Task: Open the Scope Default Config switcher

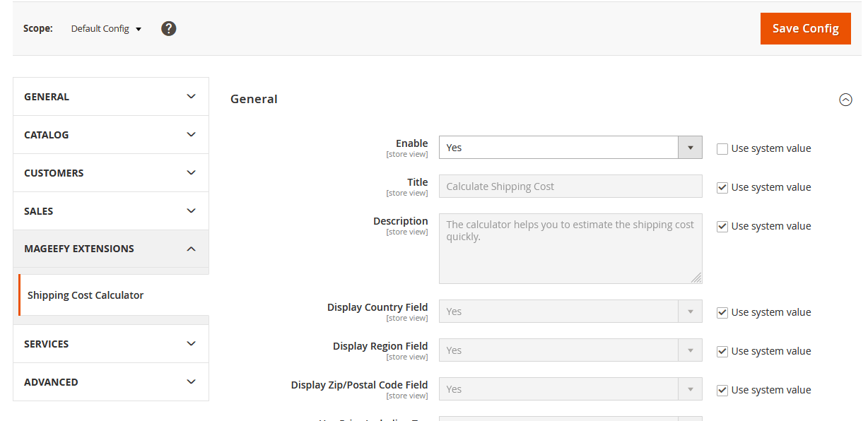Action: point(106,29)
